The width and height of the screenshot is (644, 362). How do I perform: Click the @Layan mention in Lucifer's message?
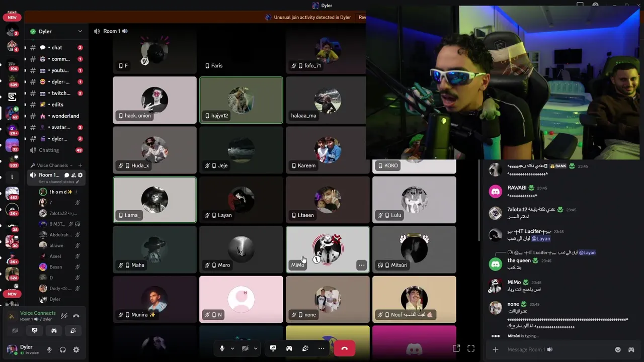point(541,239)
